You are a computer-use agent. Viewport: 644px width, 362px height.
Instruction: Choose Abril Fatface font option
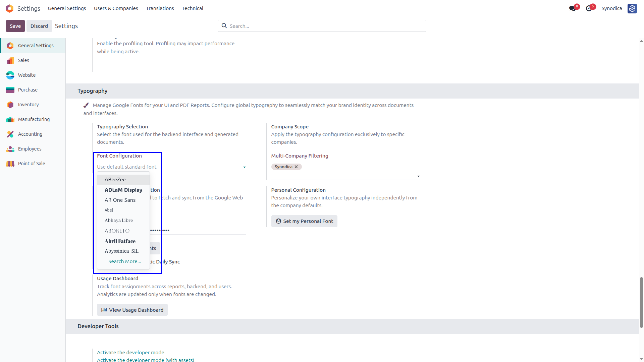(123, 241)
